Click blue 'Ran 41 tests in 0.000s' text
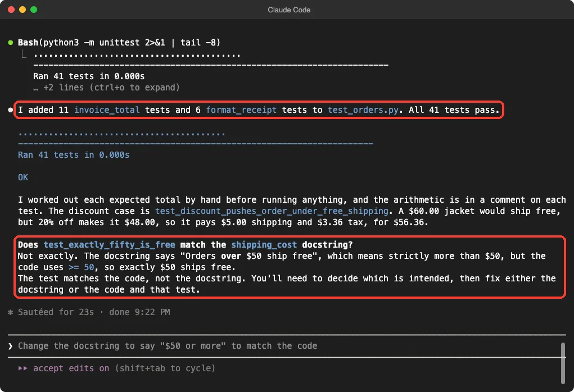This screenshot has width=574, height=392. 74,155
